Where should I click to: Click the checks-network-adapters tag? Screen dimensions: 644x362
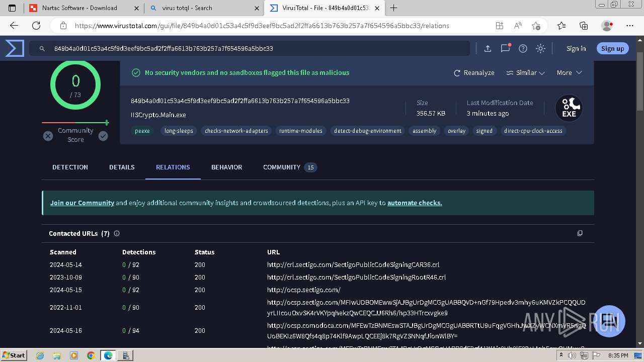[236, 131]
